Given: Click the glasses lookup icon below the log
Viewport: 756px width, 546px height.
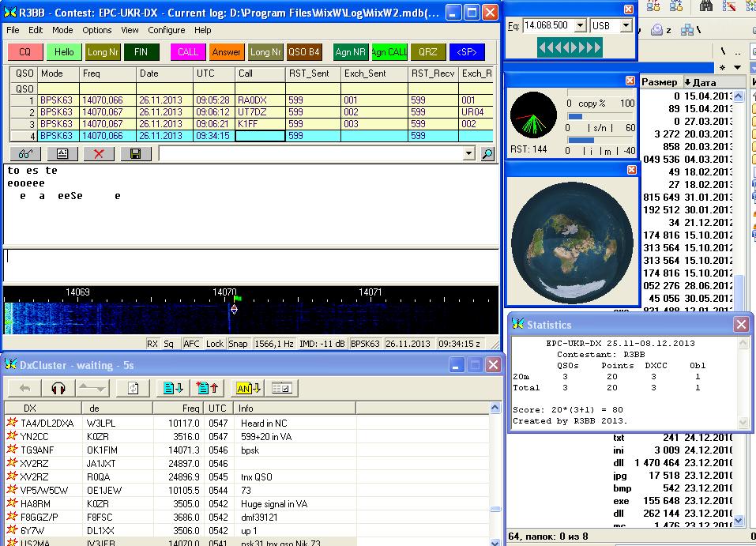Looking at the screenshot, I should click(x=26, y=153).
